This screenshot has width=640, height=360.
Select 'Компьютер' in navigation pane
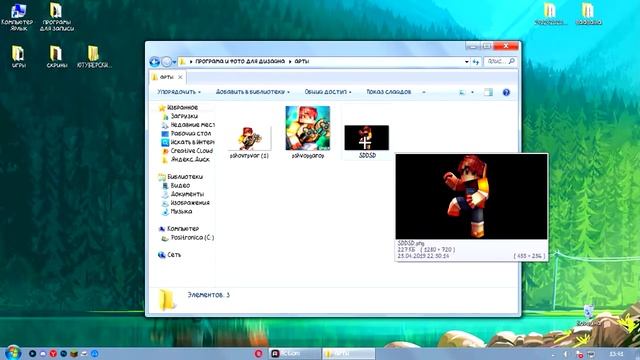(179, 229)
